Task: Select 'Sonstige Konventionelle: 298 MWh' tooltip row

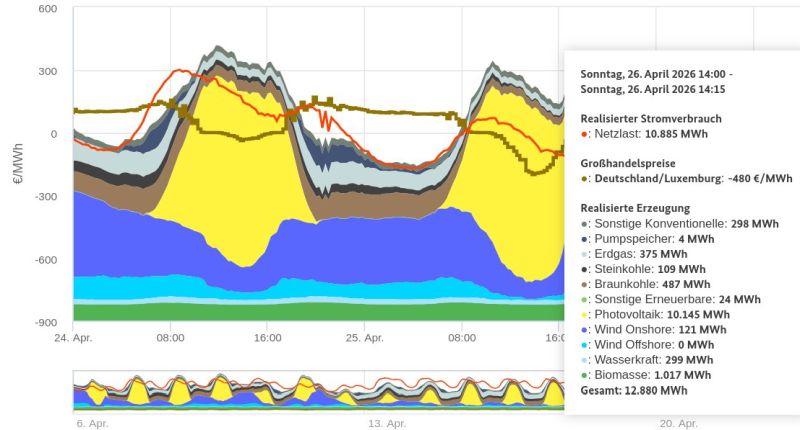Action: [680, 224]
